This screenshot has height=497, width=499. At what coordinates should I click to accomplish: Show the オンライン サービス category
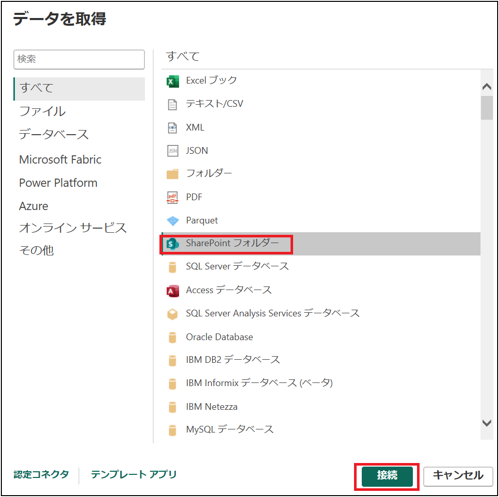tap(73, 228)
